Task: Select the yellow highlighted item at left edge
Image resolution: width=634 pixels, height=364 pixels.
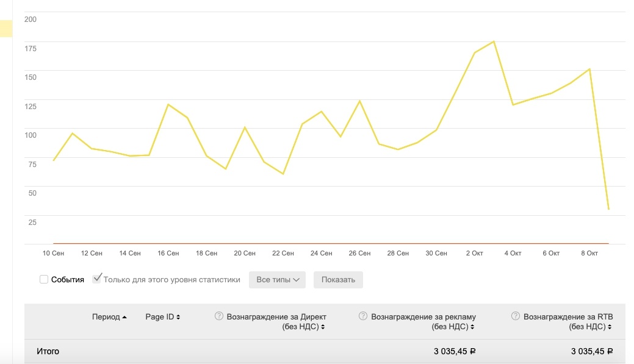Action: pyautogui.click(x=5, y=29)
